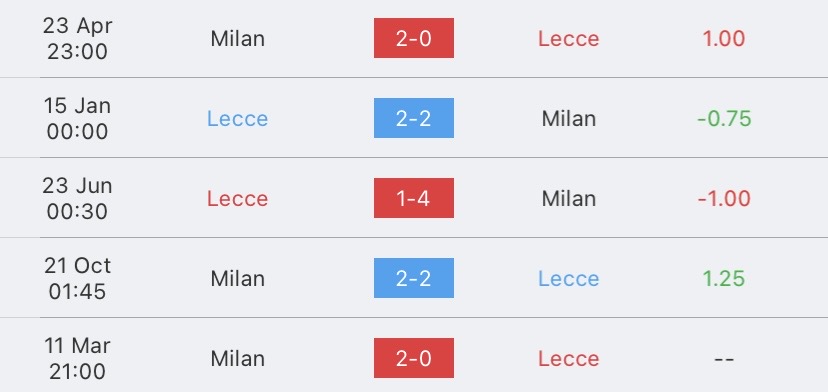Image resolution: width=828 pixels, height=392 pixels.
Task: Select blue Lecce home team on 15 Jan
Action: pos(238,118)
